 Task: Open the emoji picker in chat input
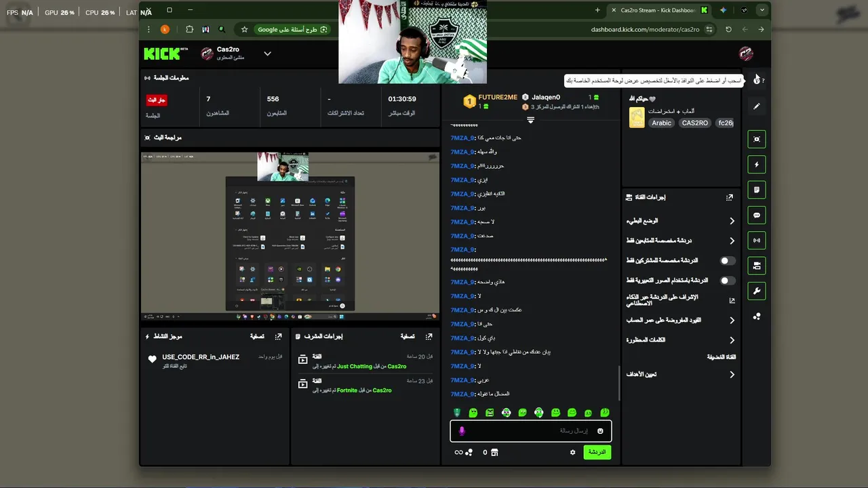[600, 431]
